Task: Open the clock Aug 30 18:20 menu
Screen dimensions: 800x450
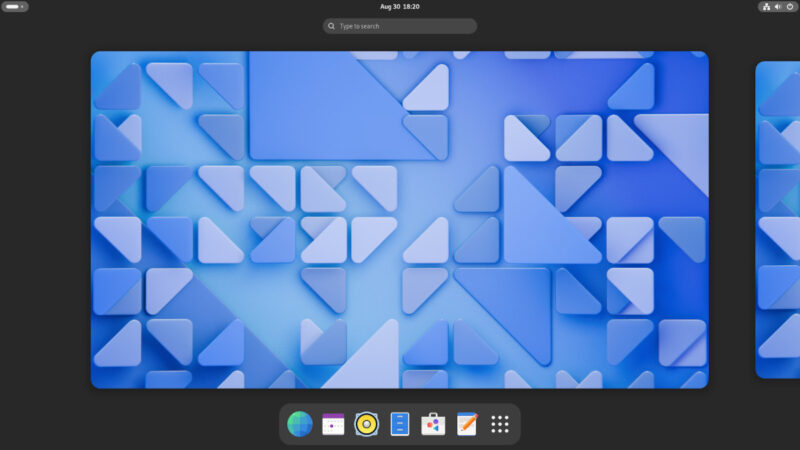Action: (399, 7)
